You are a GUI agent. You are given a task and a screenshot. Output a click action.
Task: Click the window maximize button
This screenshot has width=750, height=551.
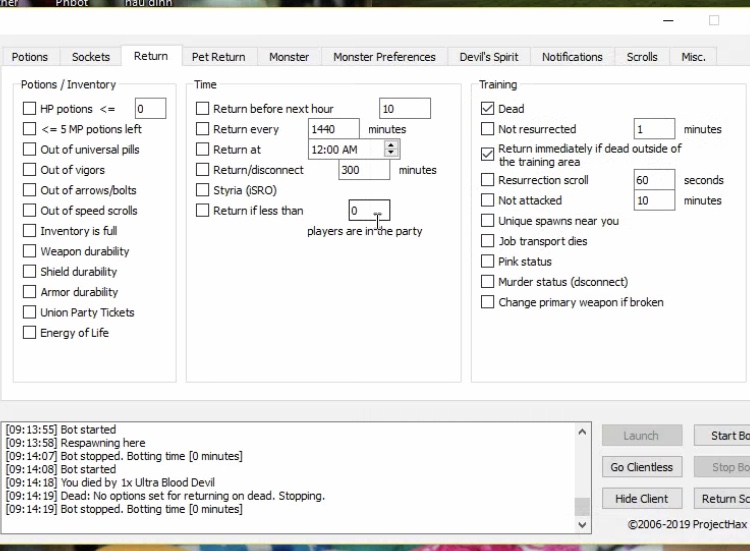(x=714, y=20)
